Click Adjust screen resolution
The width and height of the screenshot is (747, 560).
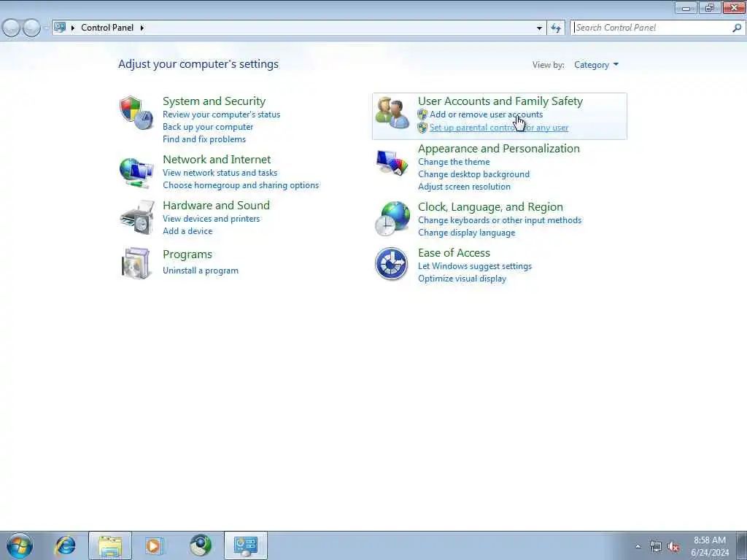pos(464,187)
